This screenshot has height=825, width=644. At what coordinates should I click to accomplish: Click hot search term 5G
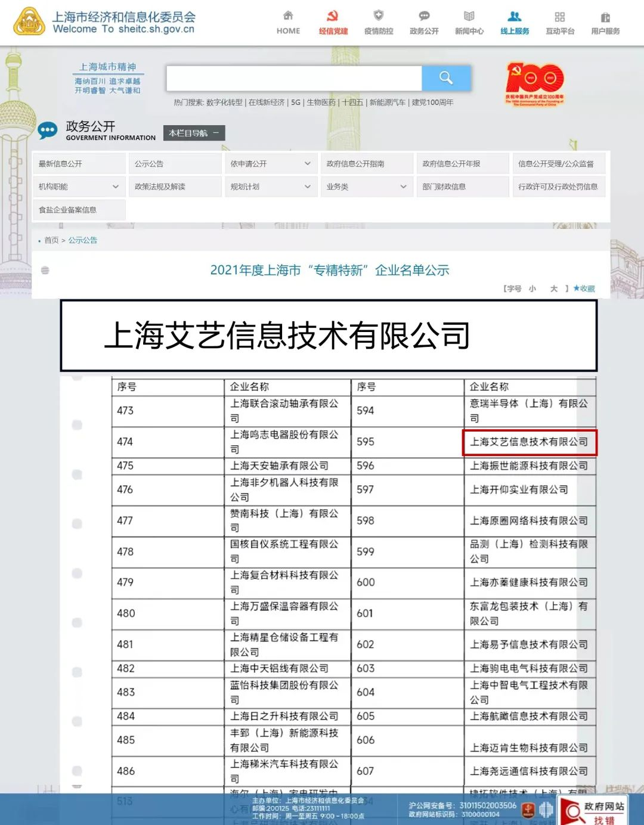click(x=296, y=103)
